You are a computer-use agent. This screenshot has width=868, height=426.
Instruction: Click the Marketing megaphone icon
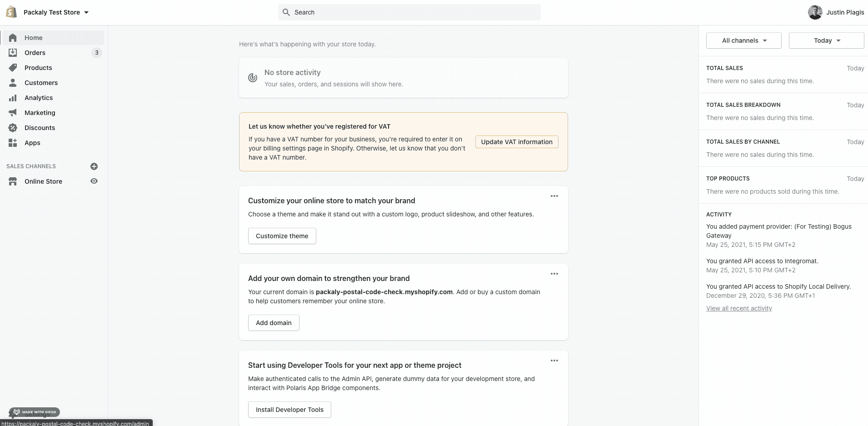tap(13, 113)
